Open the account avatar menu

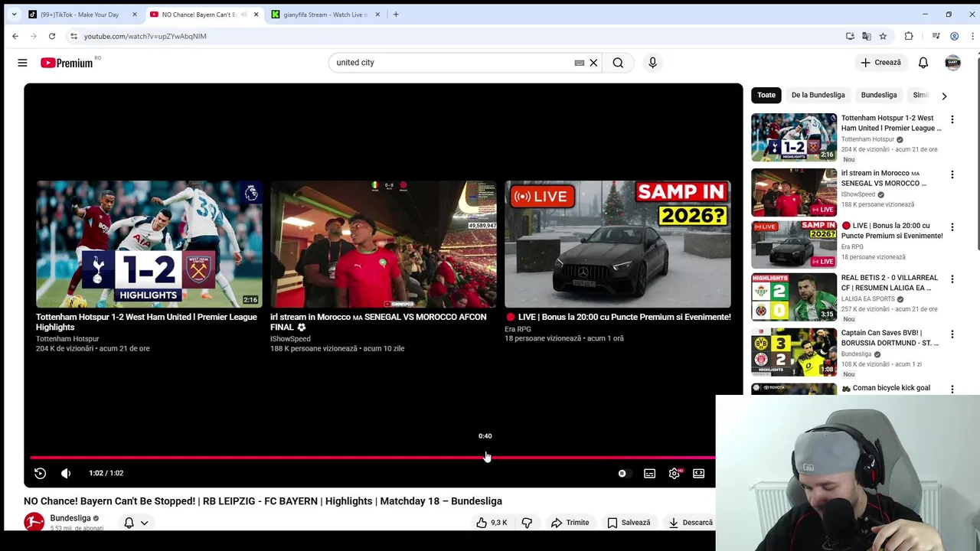(x=953, y=63)
